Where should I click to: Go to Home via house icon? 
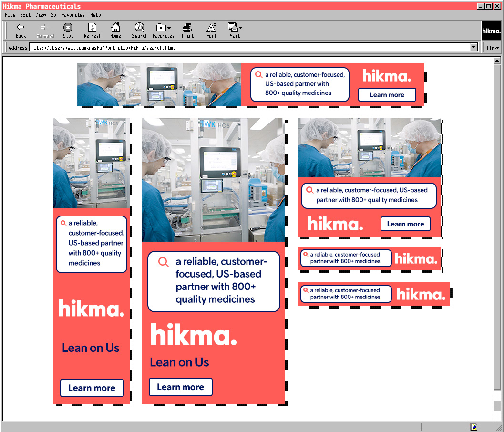click(x=115, y=27)
